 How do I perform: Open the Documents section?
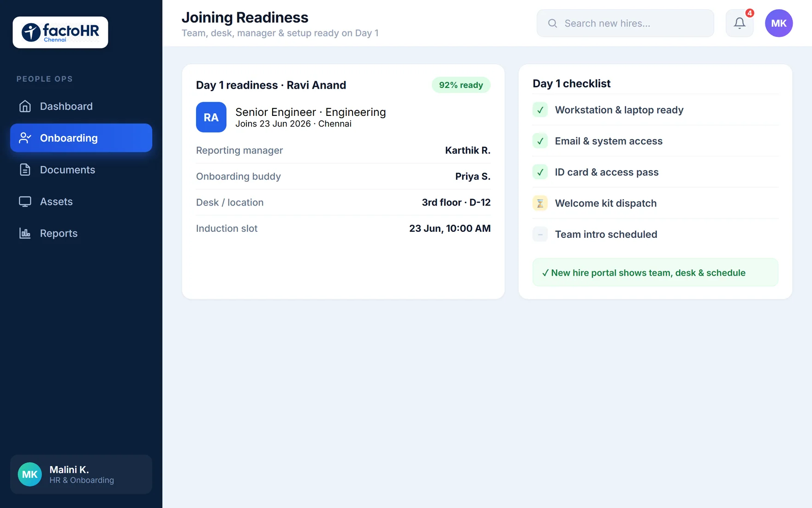tap(81, 169)
